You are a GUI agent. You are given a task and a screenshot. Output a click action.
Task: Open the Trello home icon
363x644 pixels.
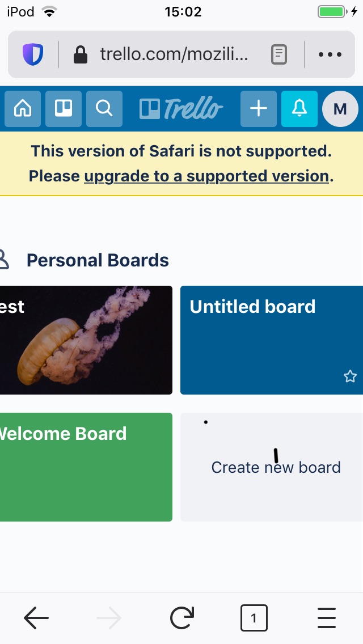[23, 108]
